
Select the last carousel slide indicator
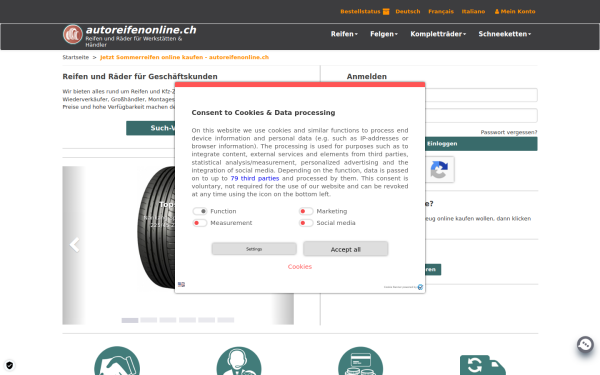click(226, 320)
